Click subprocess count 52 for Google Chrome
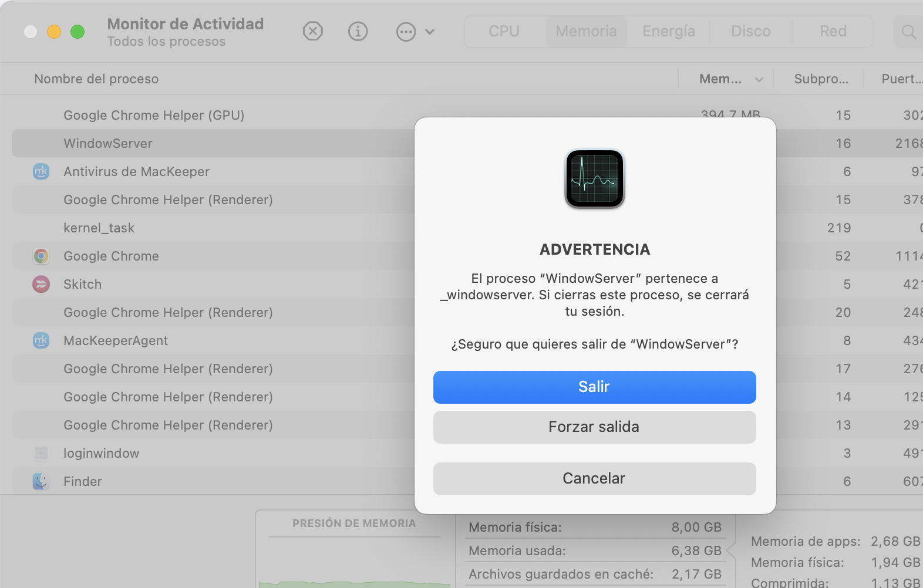 [843, 256]
